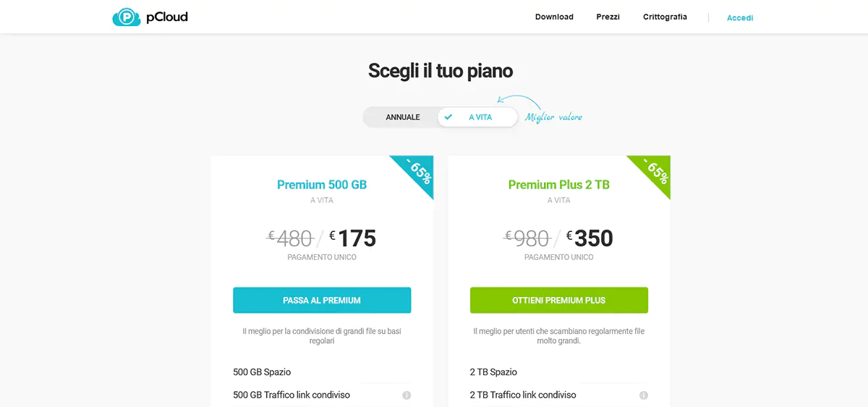Click the Miglior valore arrow annotation
The width and height of the screenshot is (868, 407).
click(519, 101)
